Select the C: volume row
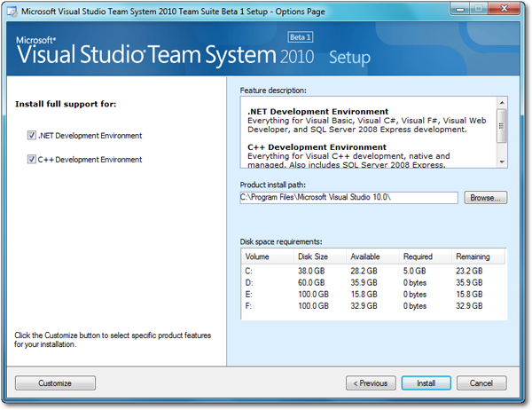 pos(373,271)
